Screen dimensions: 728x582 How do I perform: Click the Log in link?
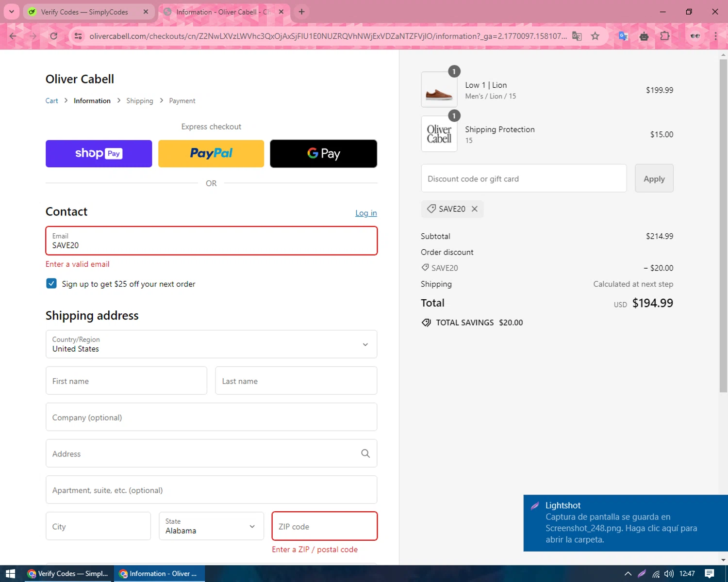click(366, 213)
